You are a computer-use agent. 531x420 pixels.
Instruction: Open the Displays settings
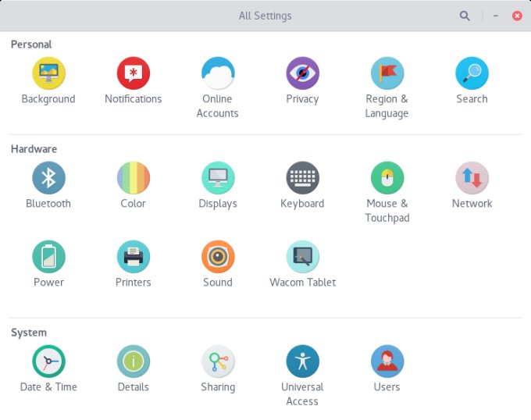tap(218, 179)
